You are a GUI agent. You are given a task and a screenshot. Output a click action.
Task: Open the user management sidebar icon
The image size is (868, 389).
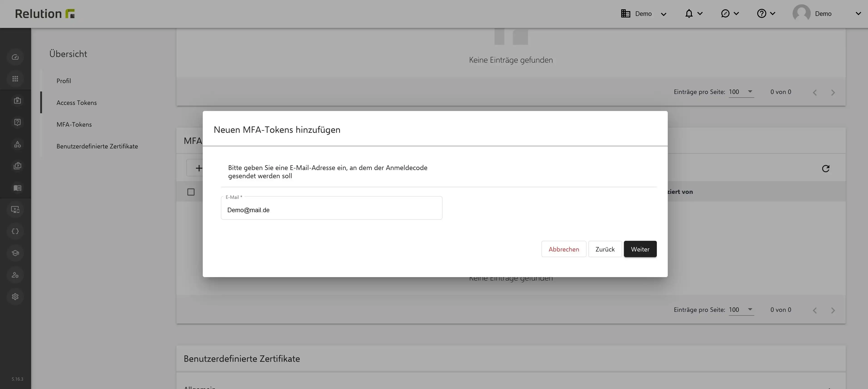pyautogui.click(x=15, y=275)
